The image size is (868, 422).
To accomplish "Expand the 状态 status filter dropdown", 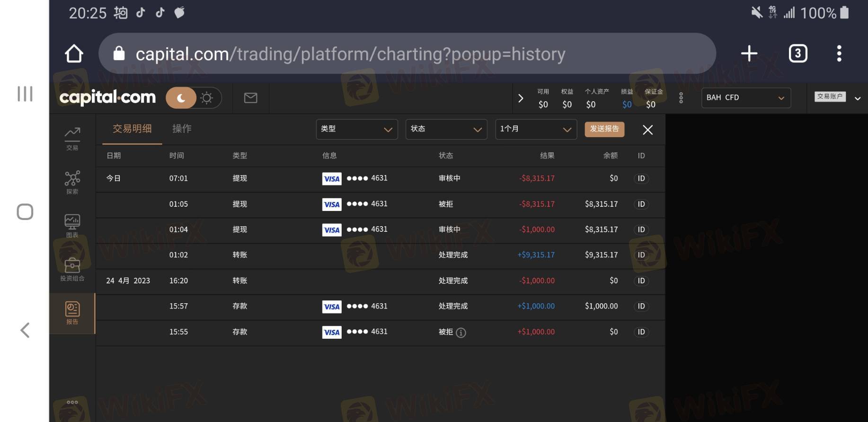I will [x=446, y=129].
